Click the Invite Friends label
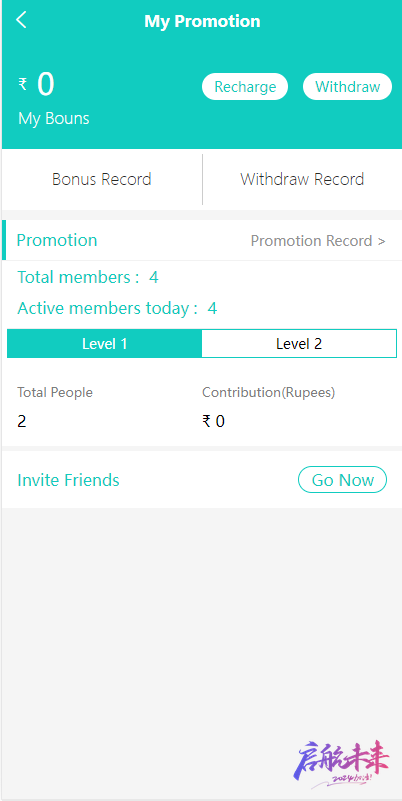402x801 pixels. pos(68,480)
